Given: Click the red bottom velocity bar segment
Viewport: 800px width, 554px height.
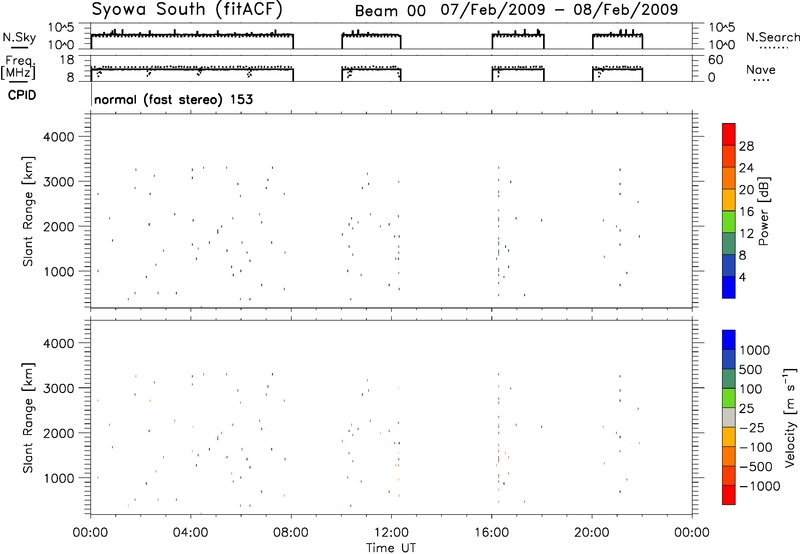Looking at the screenshot, I should [729, 495].
